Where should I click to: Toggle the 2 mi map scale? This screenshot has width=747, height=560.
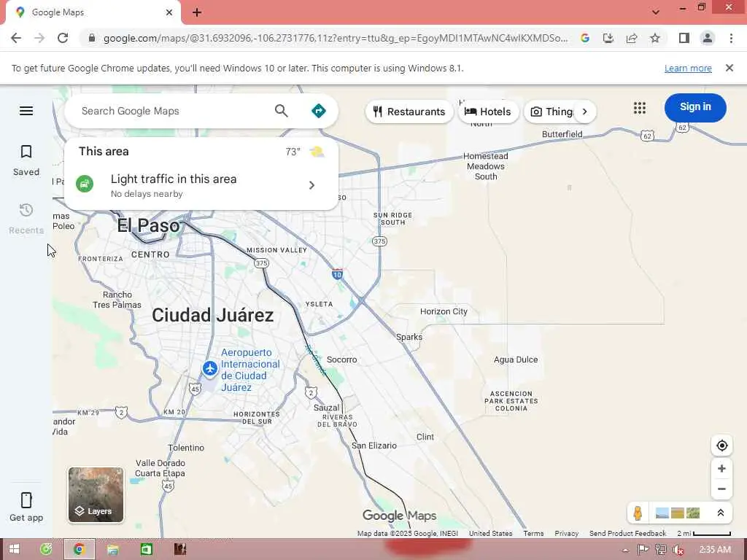tap(704, 533)
